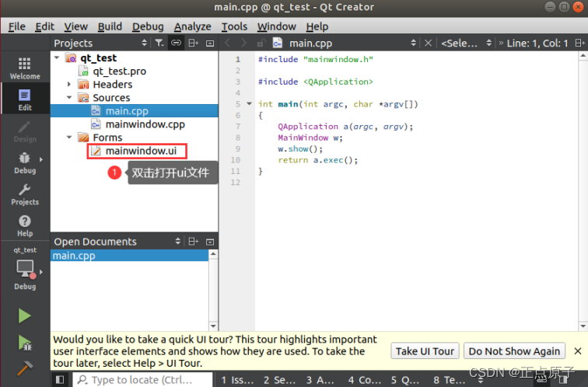Open the Welcome mode
This screenshot has width=588, height=387.
pos(25,68)
